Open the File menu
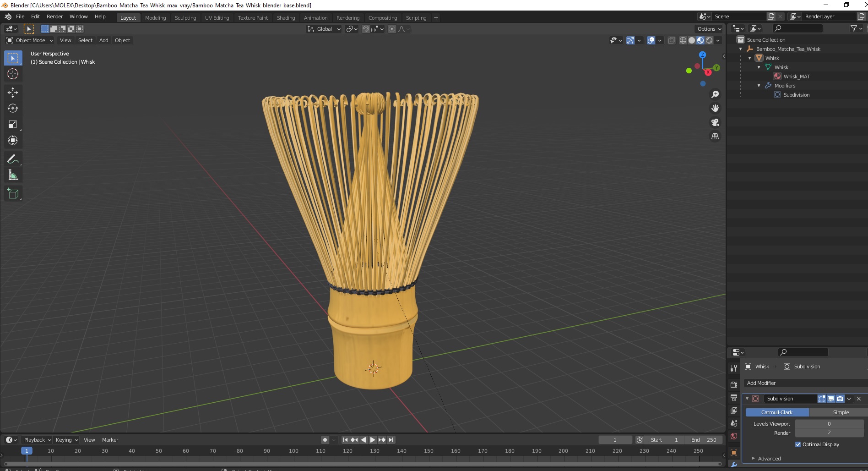868x471 pixels. pos(20,16)
